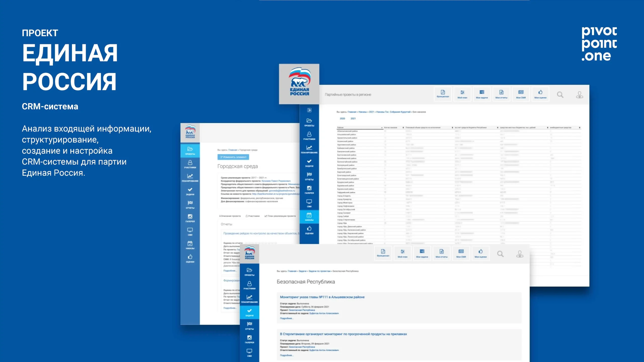
Task: Open the Участники tab under Городская среда
Action: click(x=253, y=216)
